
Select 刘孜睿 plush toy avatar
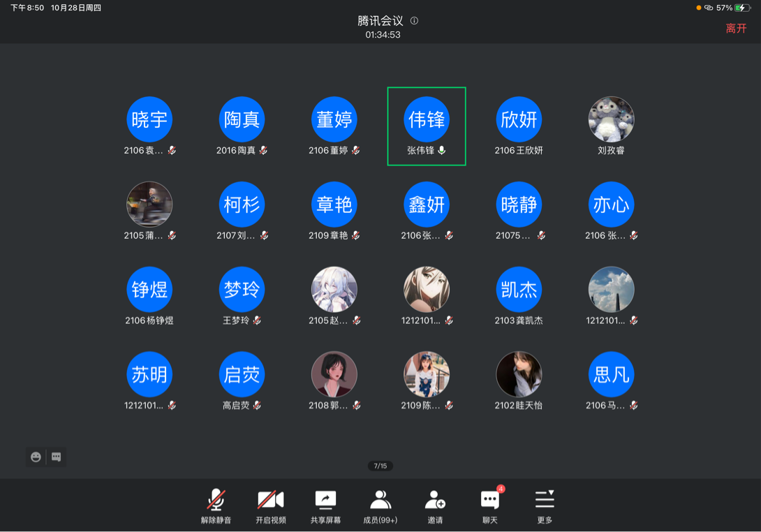(x=611, y=119)
